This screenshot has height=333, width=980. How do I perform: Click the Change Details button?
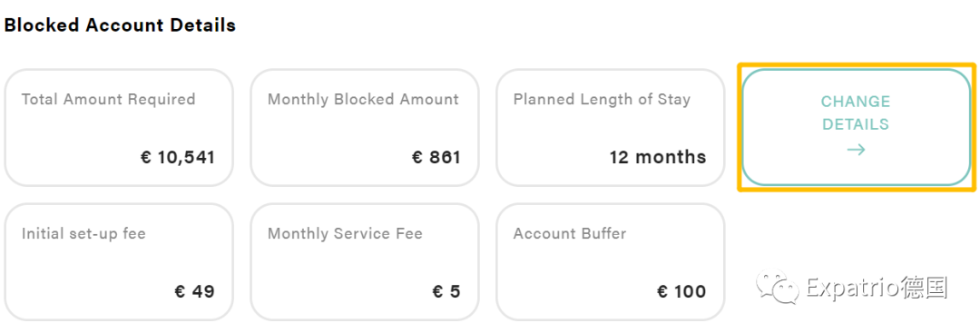(x=857, y=127)
